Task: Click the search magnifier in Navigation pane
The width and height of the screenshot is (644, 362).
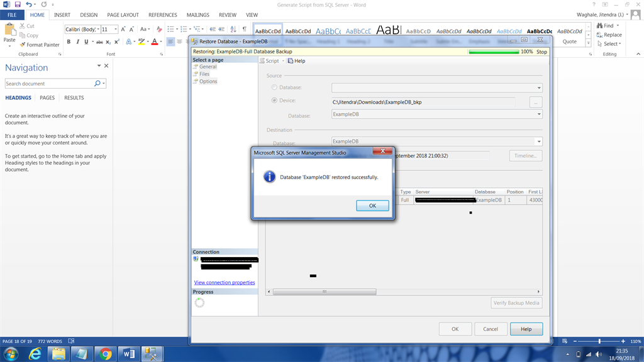Action: tap(97, 84)
